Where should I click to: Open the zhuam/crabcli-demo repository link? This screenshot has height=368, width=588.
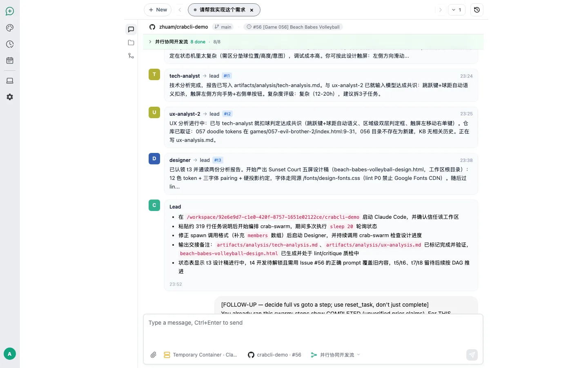click(183, 27)
